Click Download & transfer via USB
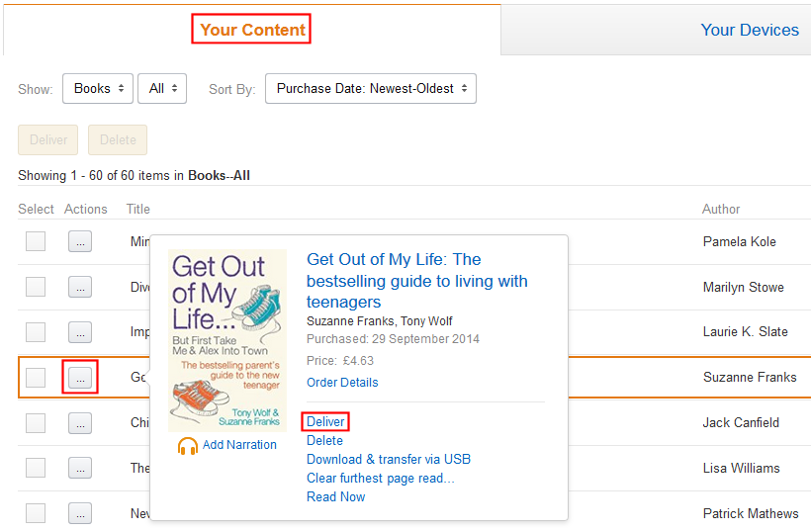The image size is (811, 532). click(x=389, y=459)
